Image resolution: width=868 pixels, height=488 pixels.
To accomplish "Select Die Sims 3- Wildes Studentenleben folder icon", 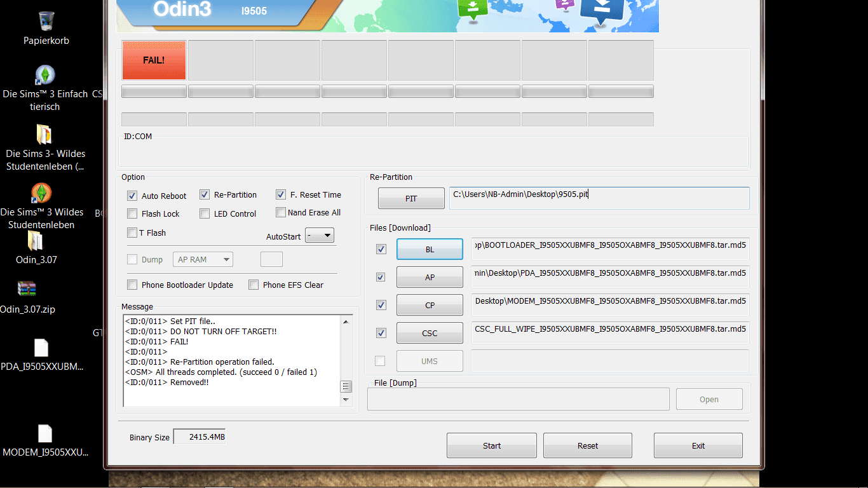I will pos(44,135).
